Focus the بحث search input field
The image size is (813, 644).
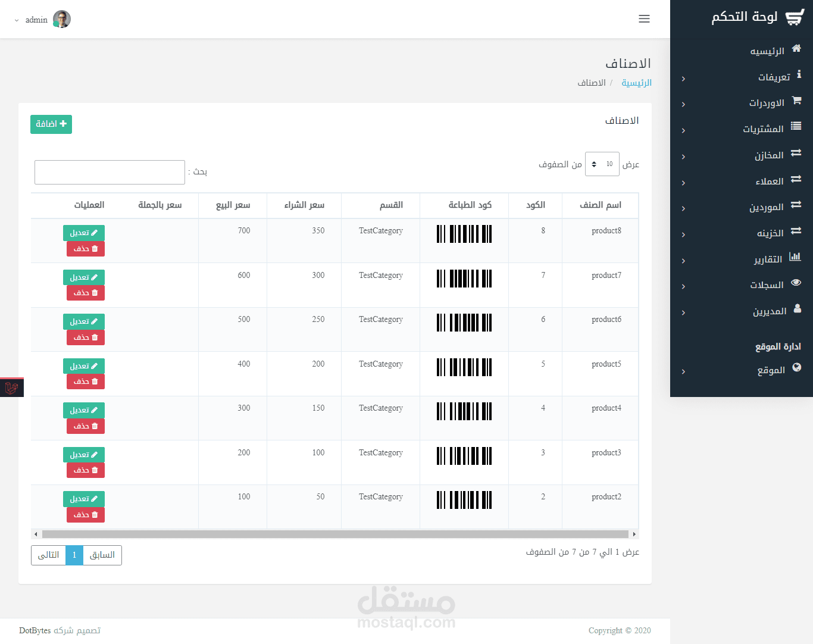click(x=110, y=172)
